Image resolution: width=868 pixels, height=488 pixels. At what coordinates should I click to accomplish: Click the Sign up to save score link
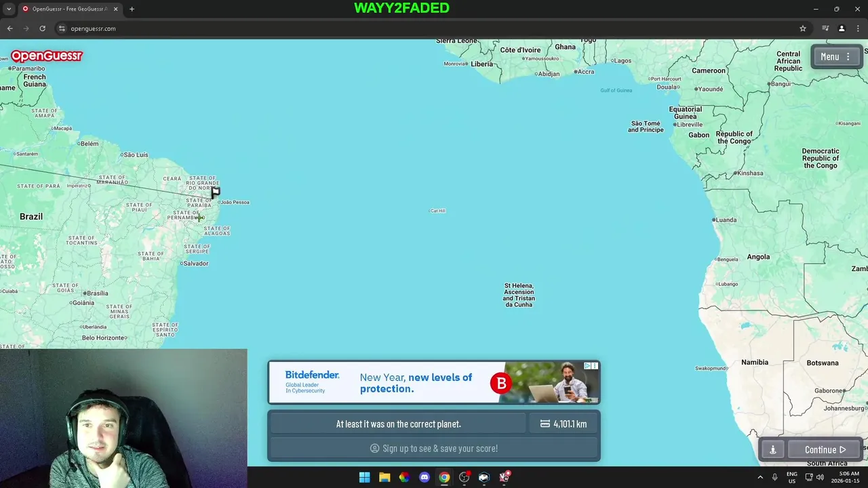coord(434,449)
